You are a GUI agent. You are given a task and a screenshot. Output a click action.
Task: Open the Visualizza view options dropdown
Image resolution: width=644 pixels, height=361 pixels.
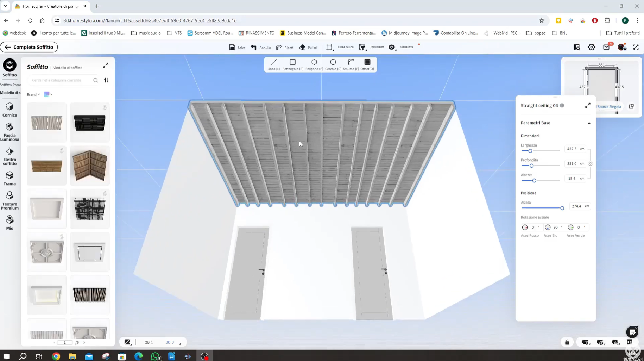(x=392, y=47)
